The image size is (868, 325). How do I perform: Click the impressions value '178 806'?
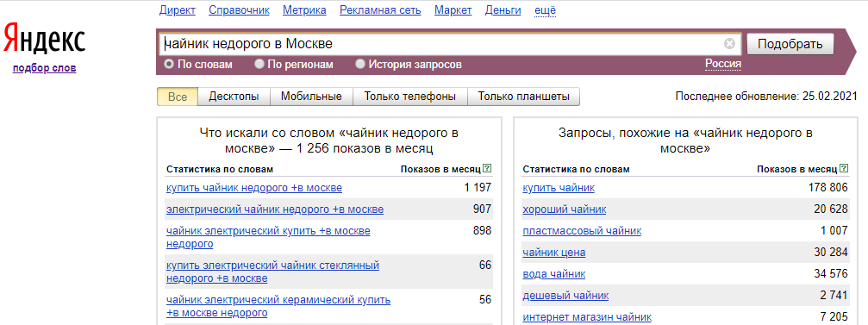tap(828, 188)
